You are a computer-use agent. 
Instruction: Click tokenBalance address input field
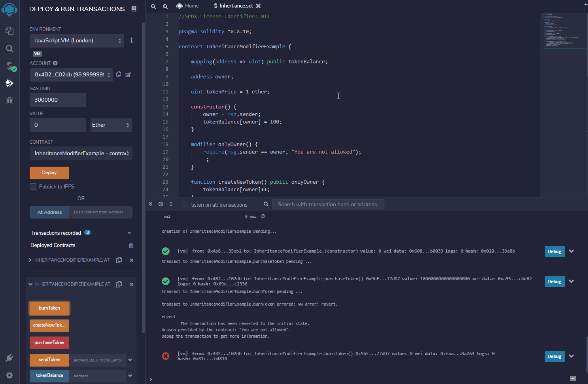(98, 376)
